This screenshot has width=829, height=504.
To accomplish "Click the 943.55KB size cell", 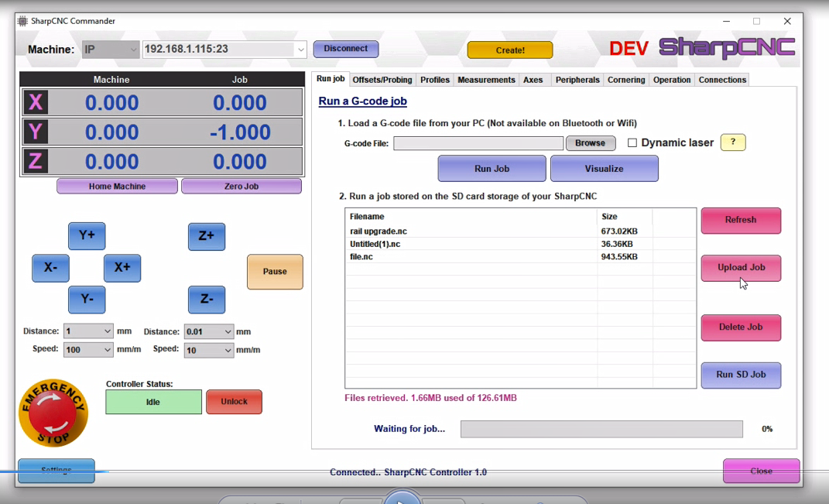I will point(619,256).
